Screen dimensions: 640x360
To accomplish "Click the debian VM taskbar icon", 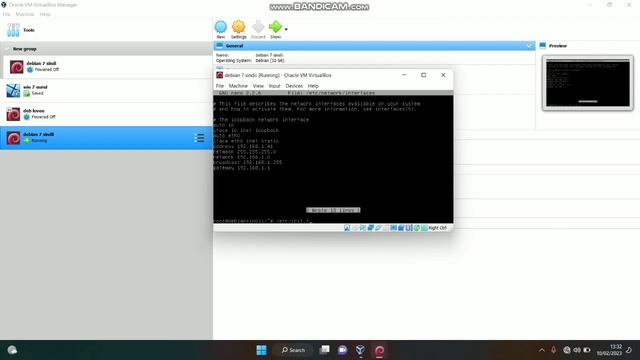I will (x=380, y=350).
